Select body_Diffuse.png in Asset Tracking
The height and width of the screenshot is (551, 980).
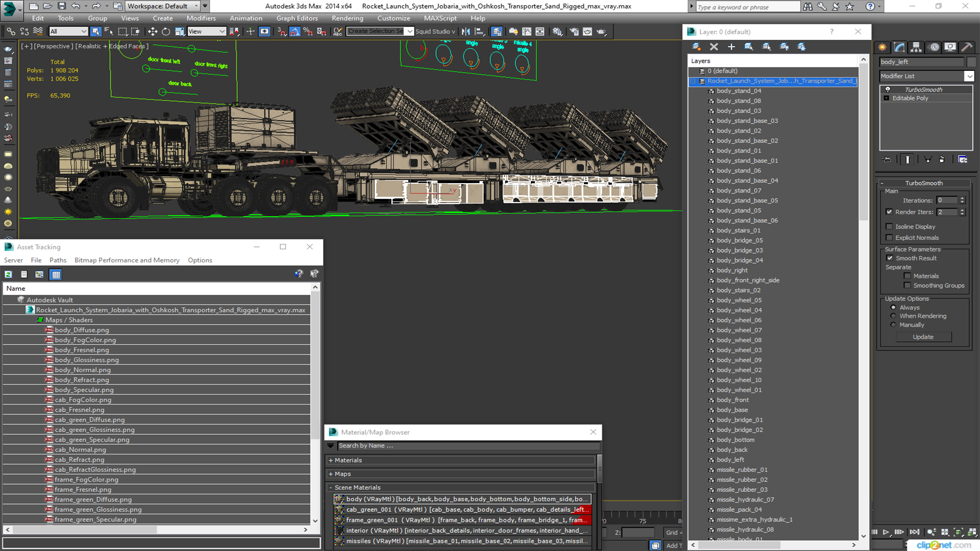82,330
